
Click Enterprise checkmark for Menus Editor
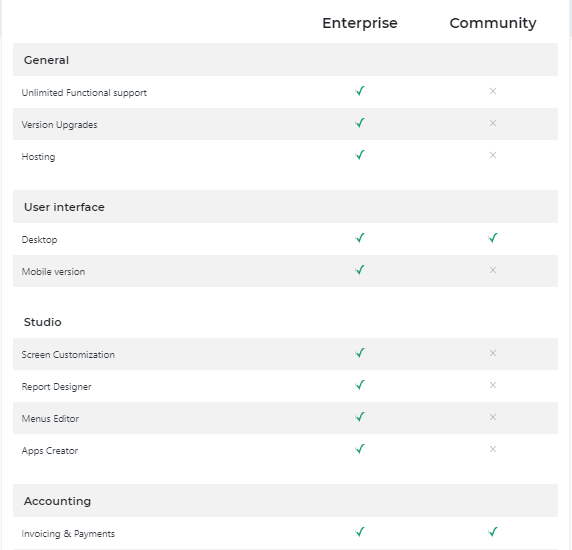click(360, 417)
